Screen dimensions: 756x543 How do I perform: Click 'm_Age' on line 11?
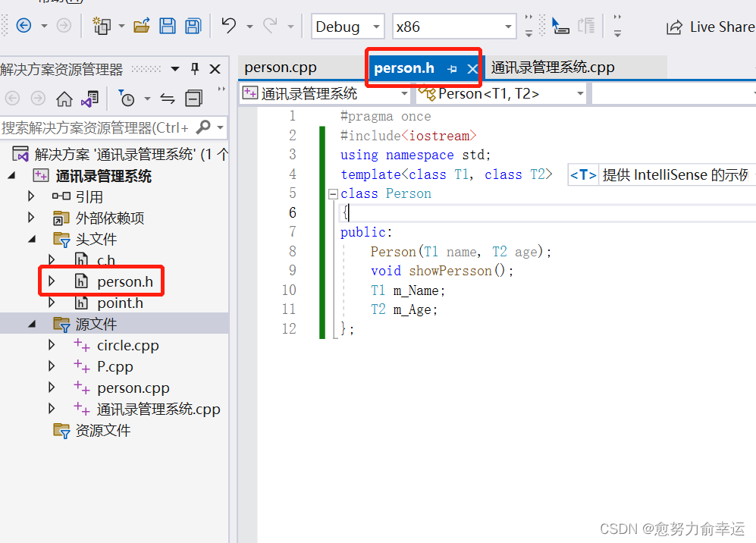[413, 310]
